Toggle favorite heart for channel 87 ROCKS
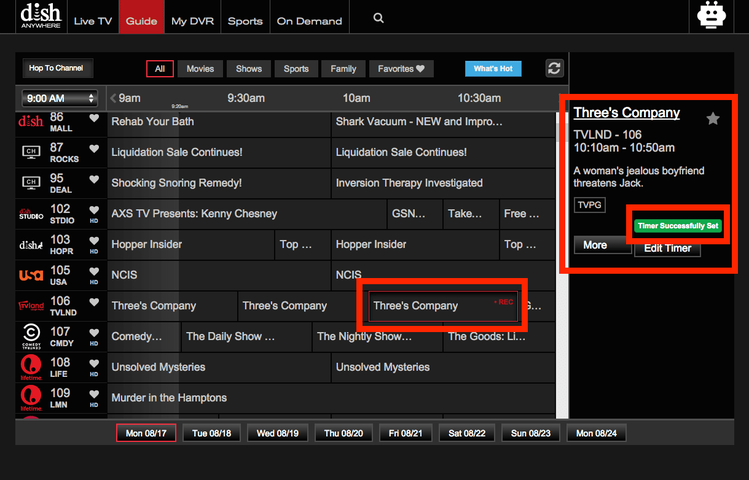749x480 pixels. pyautogui.click(x=94, y=149)
